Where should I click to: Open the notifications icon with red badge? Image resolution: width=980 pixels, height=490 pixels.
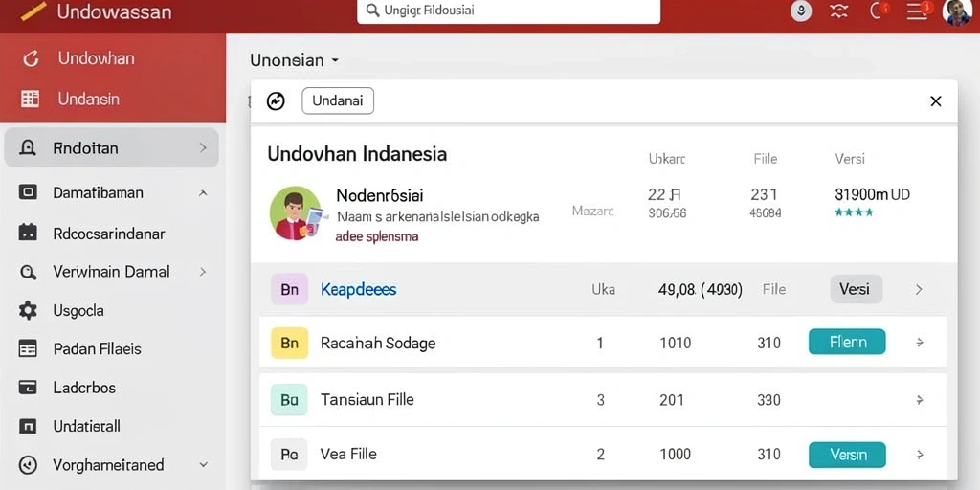(x=879, y=11)
